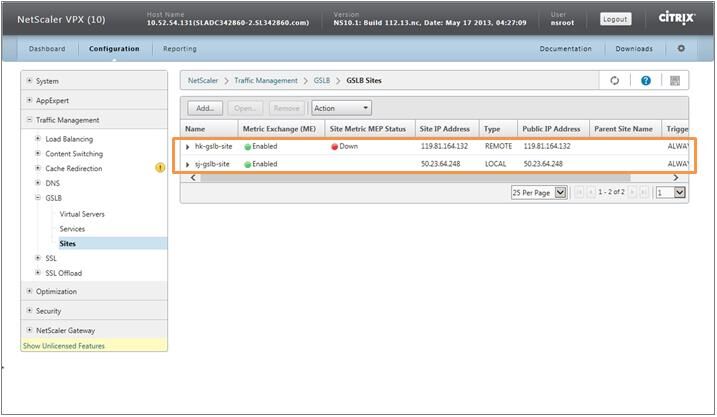
Task: Sort by Public IP Address column header
Action: point(551,129)
